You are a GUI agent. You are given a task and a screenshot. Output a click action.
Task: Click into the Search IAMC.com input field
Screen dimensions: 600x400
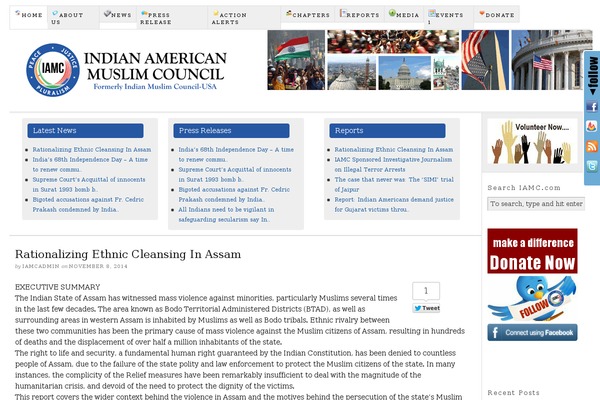pyautogui.click(x=536, y=204)
